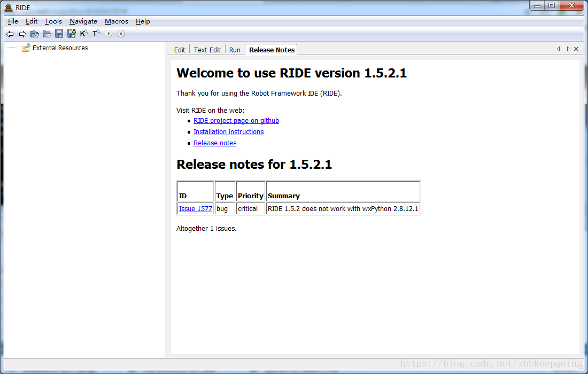
Task: Open the Macros menu
Action: [116, 21]
